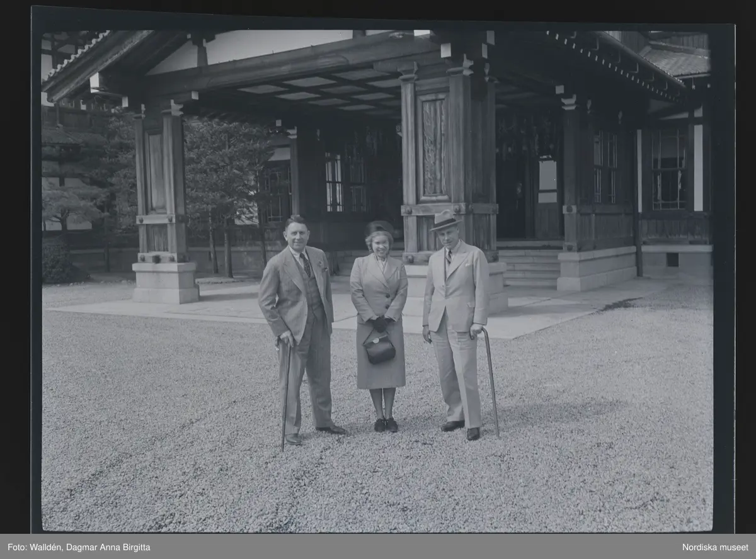This screenshot has height=559, width=756.
Task: Click the carved wooden panel on center pillar
Action: tap(433, 147)
